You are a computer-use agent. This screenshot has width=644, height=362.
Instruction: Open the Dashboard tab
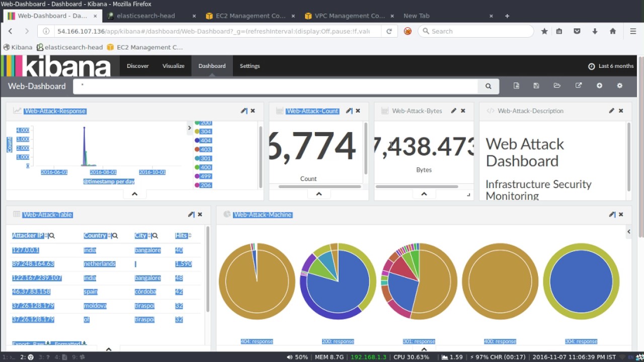[x=212, y=66]
